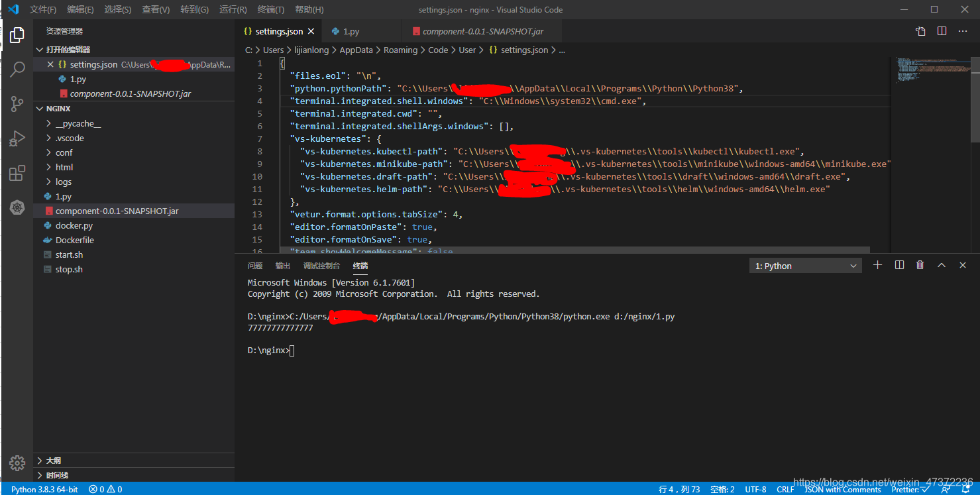
Task: Open the Extensions view
Action: pos(17,174)
